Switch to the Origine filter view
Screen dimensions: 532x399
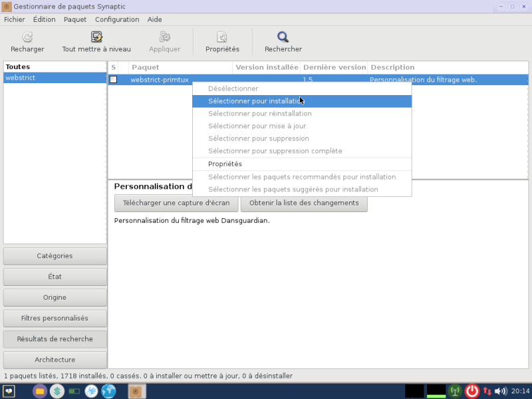[x=55, y=297]
